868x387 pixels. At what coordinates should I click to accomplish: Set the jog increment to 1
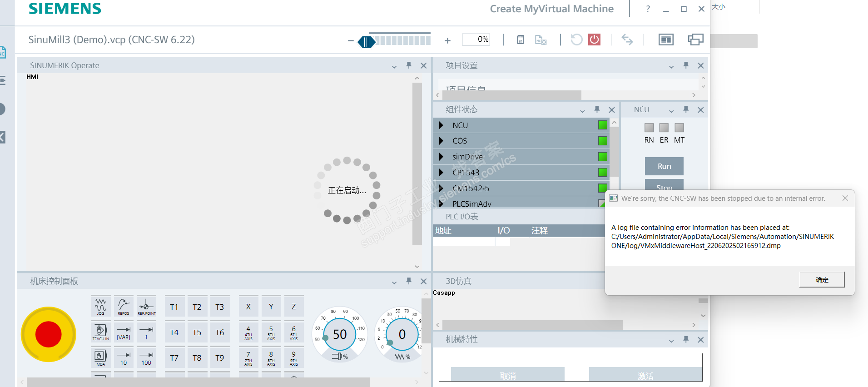(146, 332)
